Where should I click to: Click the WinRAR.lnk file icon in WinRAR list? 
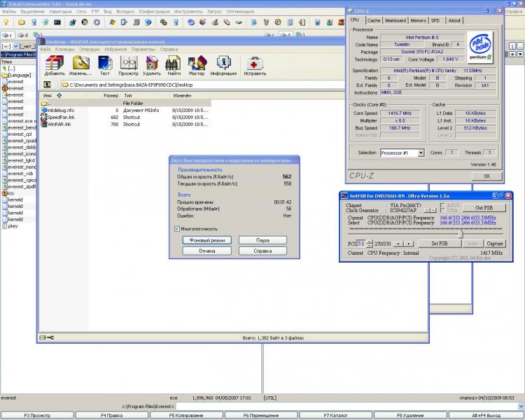pyautogui.click(x=44, y=125)
